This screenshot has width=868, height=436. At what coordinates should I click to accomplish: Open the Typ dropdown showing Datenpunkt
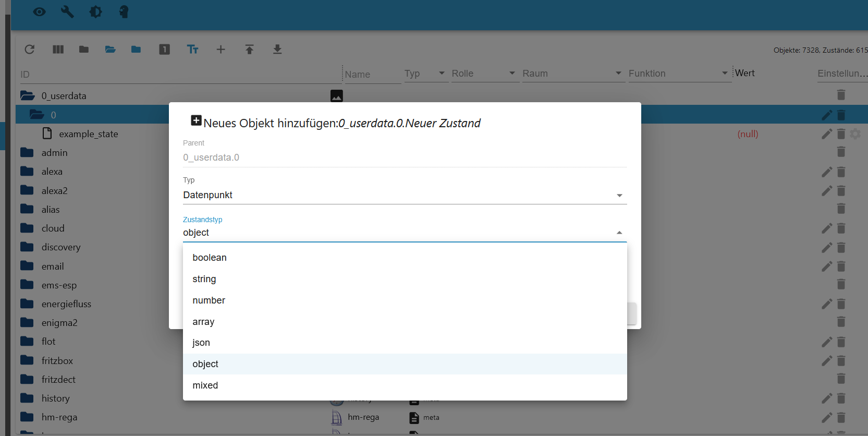click(405, 195)
